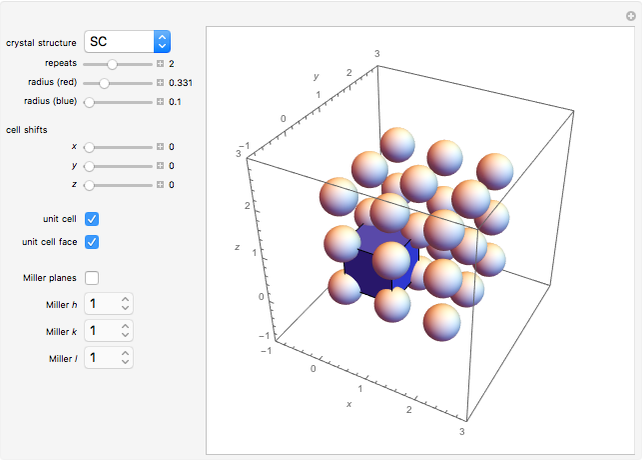Uncheck the unit cell checkbox
The image size is (642, 462).
coord(92,218)
